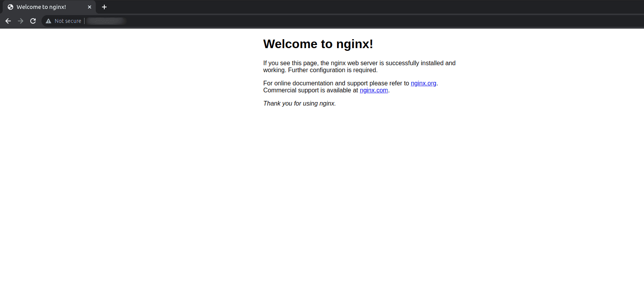The height and width of the screenshot is (293, 644).
Task: Focus the blurred address bar URL
Action: 106,21
